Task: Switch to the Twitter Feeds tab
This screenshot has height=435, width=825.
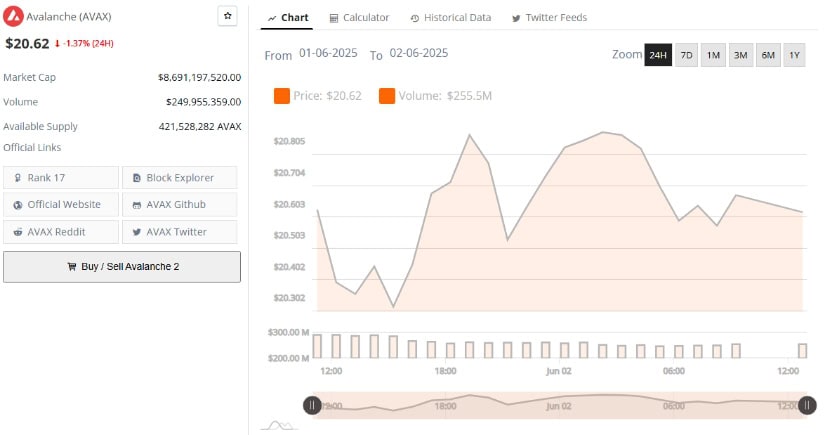Action: 549,18
